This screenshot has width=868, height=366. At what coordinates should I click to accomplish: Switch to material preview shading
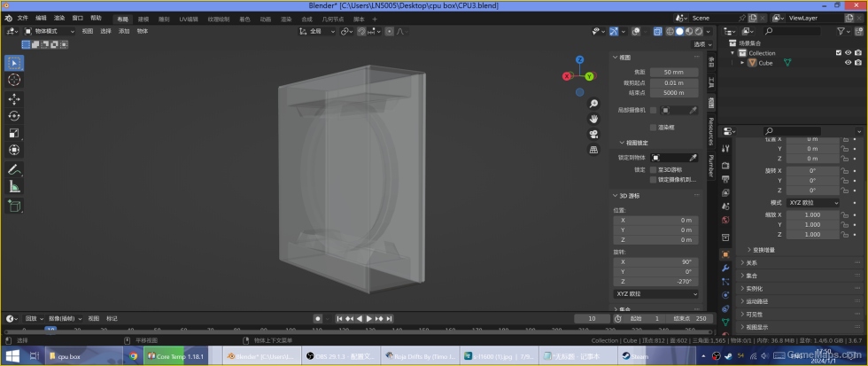pyautogui.click(x=689, y=32)
